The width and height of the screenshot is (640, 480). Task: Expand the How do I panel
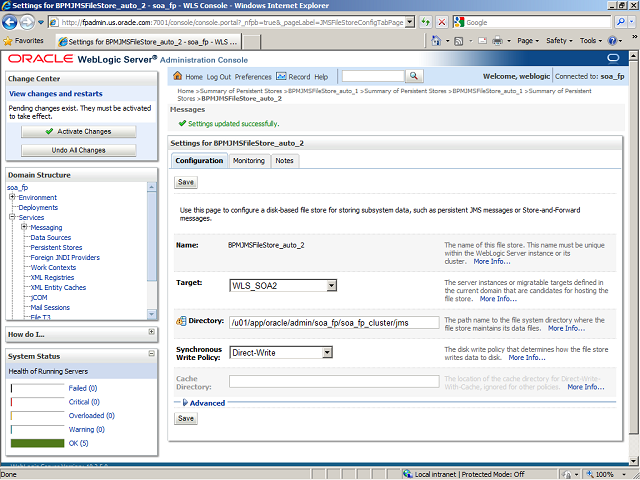150,333
